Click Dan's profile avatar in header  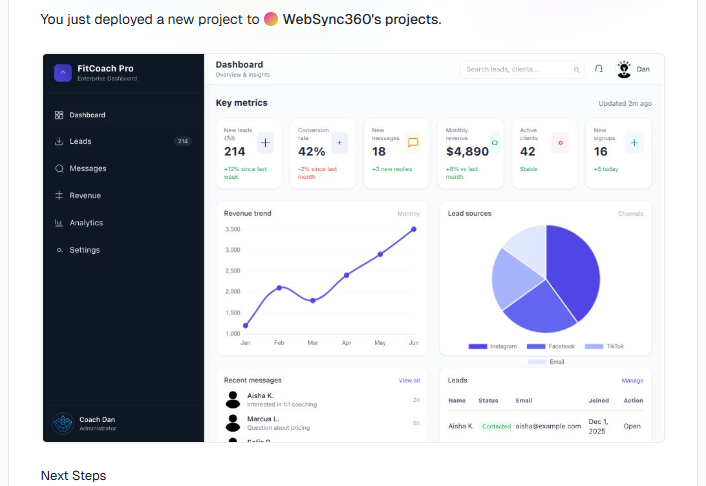(x=624, y=69)
